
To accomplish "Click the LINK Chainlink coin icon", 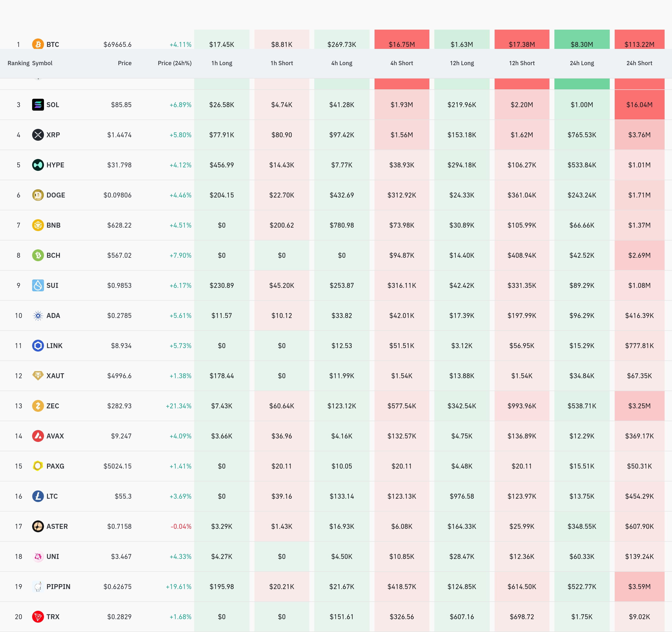I will [38, 346].
